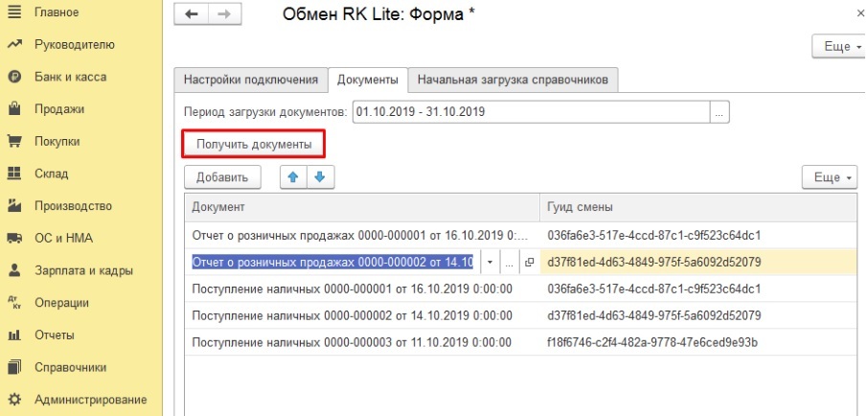Click the Руководителю chart icon
This screenshot has height=416, width=868.
[x=14, y=44]
